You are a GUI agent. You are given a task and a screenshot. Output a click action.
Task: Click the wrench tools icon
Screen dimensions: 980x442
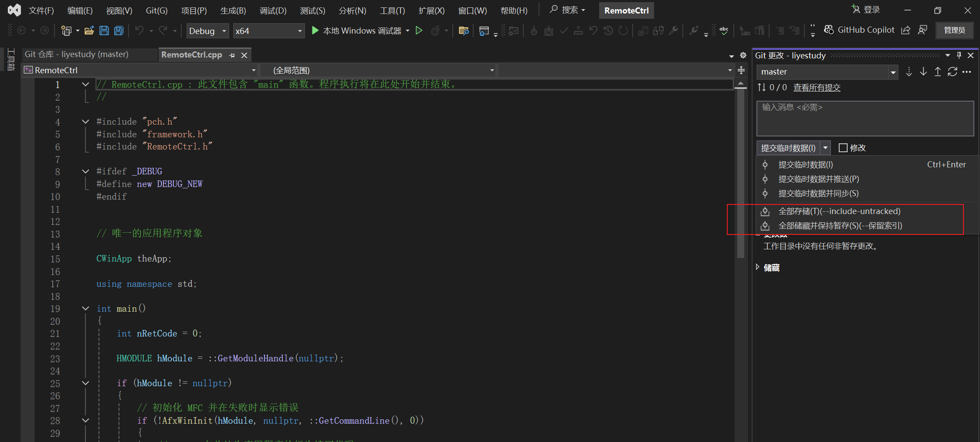[673, 31]
